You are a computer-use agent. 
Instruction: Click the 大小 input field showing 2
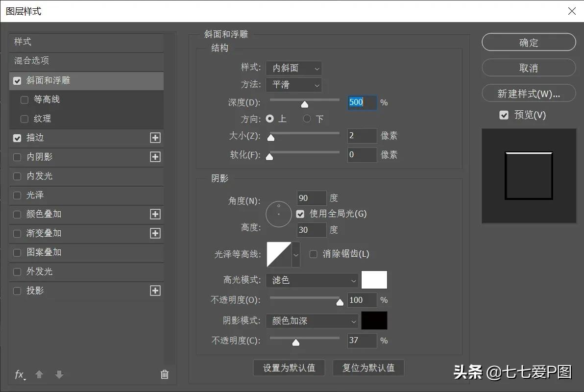(x=362, y=136)
